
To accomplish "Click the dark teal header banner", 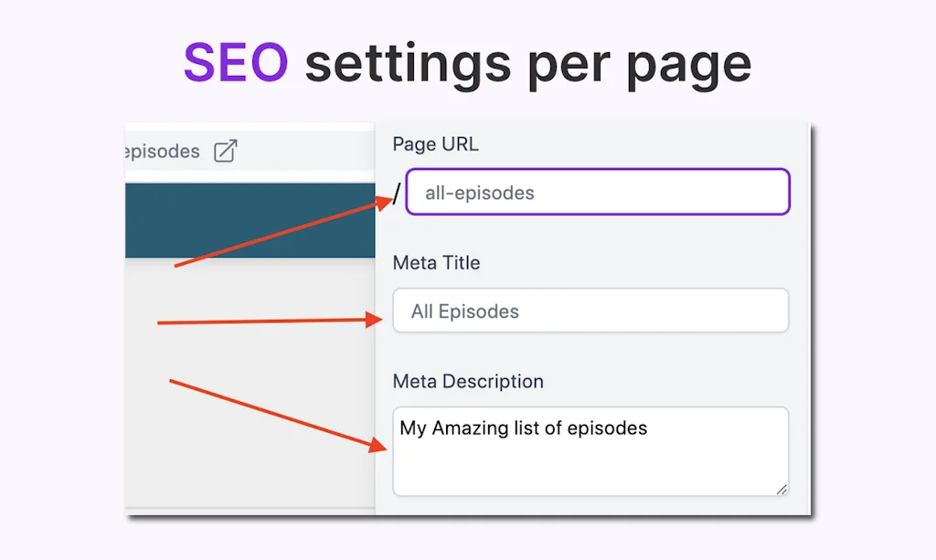I will (x=249, y=219).
